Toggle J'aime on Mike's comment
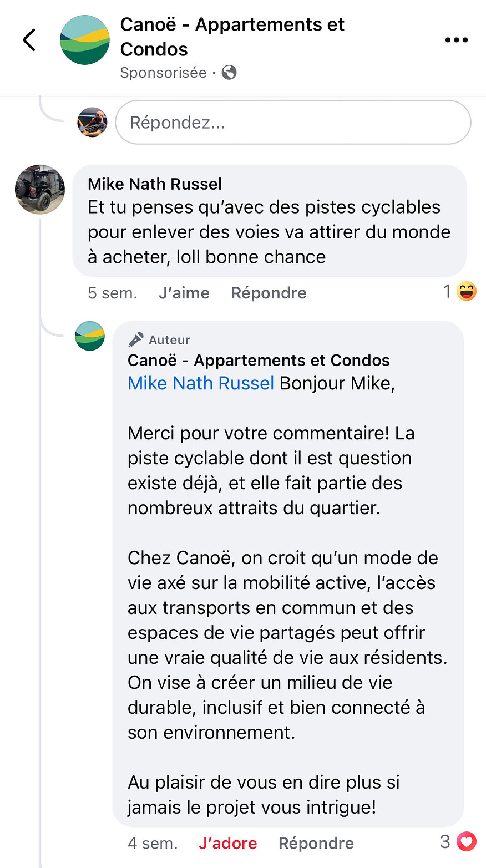Screen dimensions: 486x868 coord(184,293)
